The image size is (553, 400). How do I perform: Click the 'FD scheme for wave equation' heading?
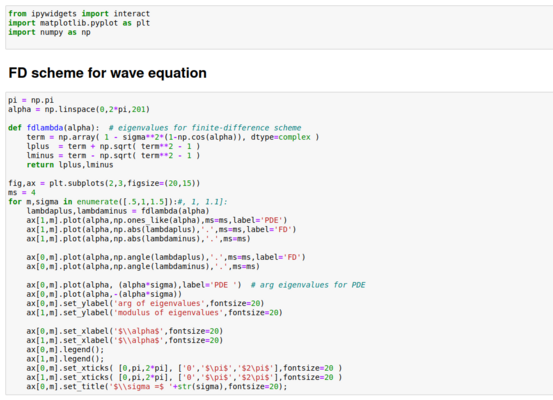(107, 73)
